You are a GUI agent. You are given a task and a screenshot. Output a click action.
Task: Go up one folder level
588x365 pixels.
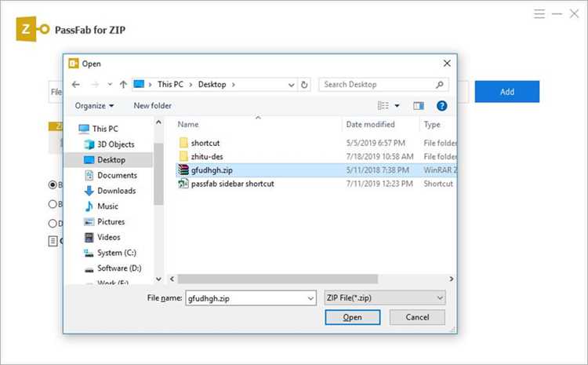tap(123, 85)
